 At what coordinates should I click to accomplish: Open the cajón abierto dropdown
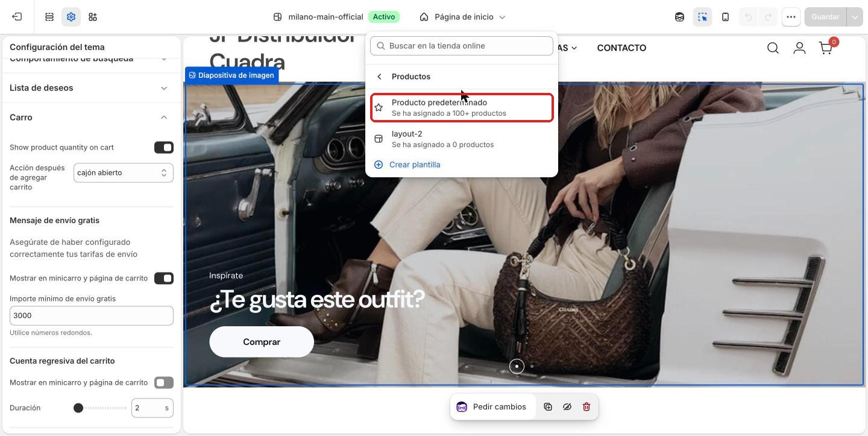[x=124, y=173]
